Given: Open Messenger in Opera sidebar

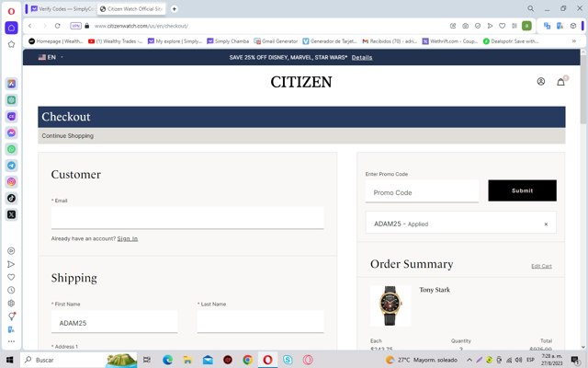Looking at the screenshot, I should tap(12, 132).
